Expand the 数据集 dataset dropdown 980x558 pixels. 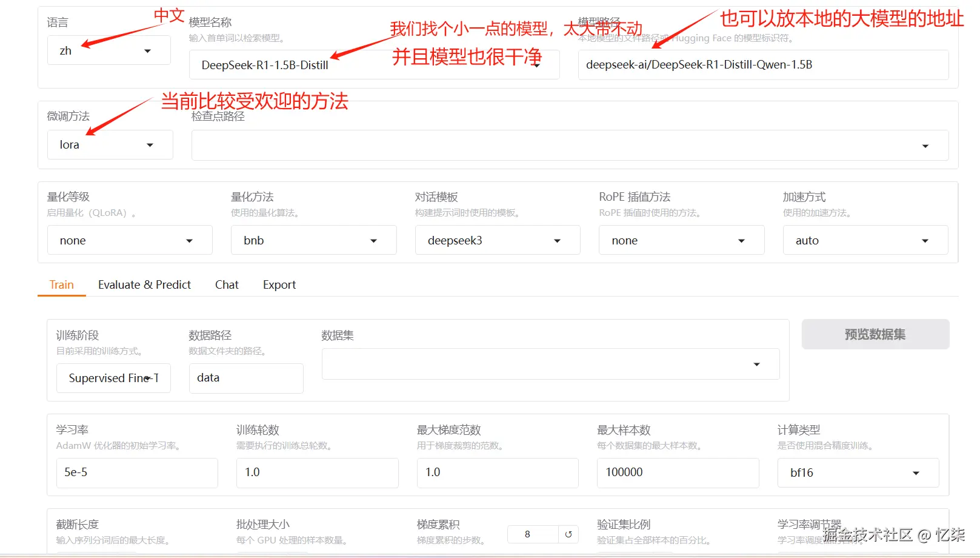551,364
